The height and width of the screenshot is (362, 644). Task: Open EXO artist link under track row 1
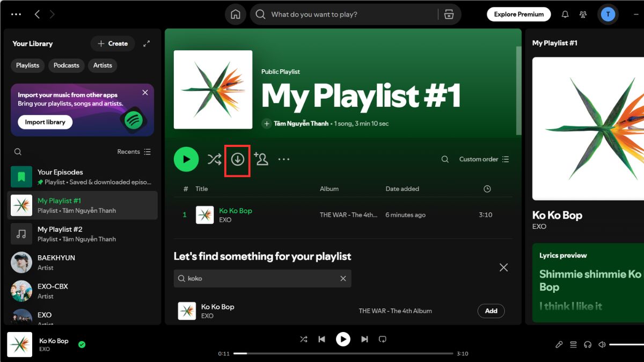pyautogui.click(x=225, y=220)
